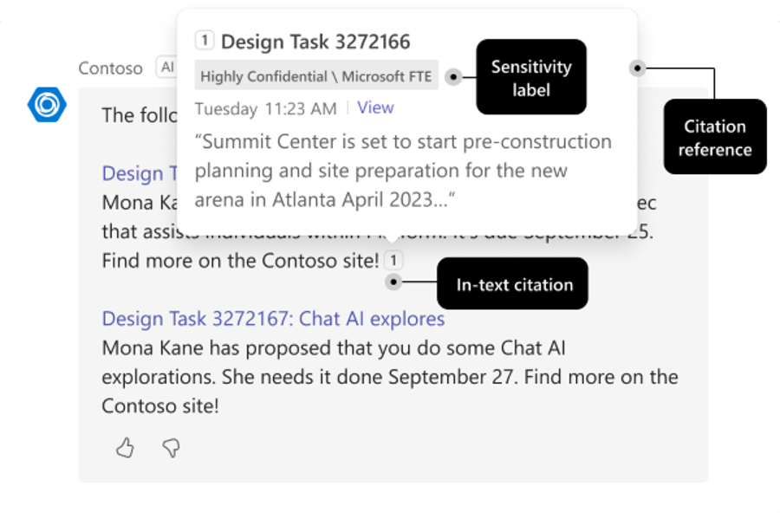Click the Design Task 3272166 card title
The width and height of the screenshot is (780, 532).
point(316,40)
